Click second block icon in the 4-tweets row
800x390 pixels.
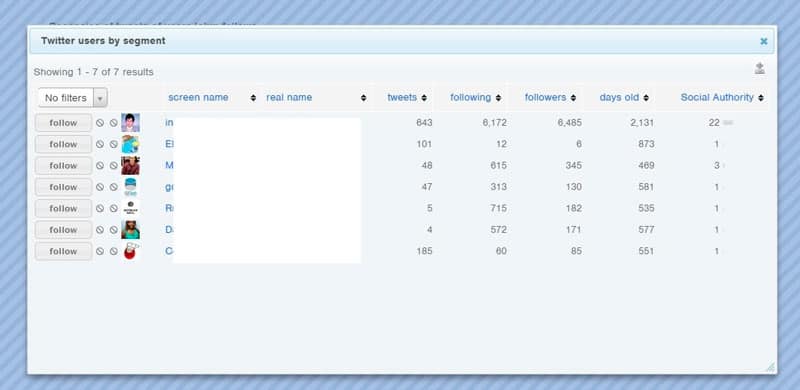click(113, 230)
